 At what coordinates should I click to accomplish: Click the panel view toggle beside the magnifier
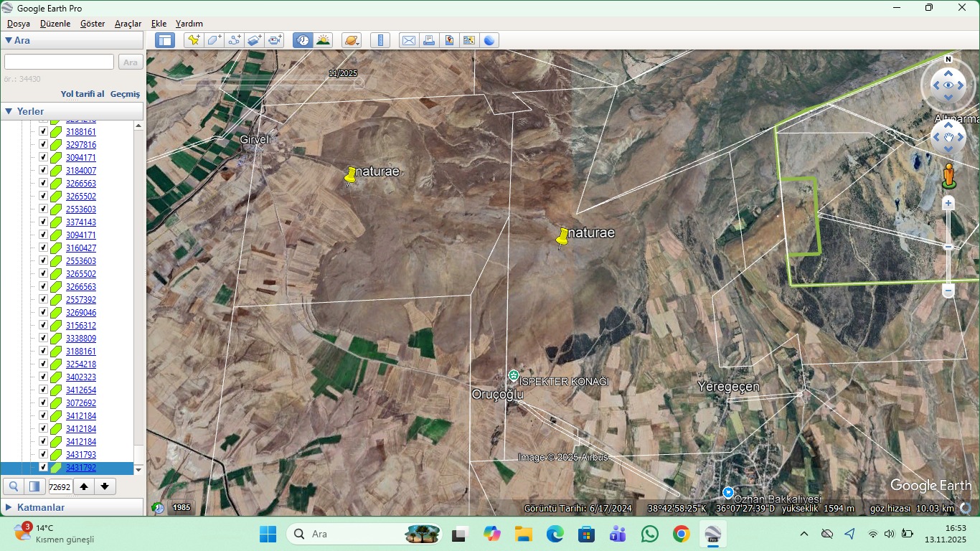pos(34,486)
